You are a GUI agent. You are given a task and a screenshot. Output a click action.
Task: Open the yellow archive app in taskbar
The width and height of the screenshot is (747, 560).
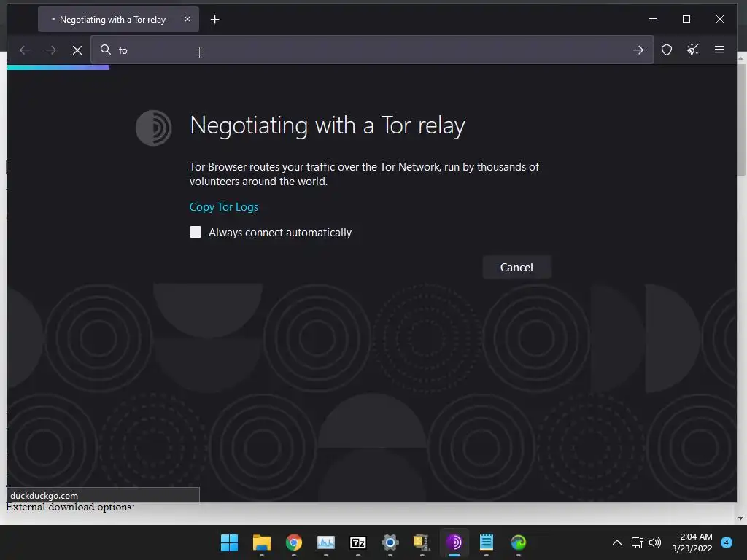pos(422,542)
